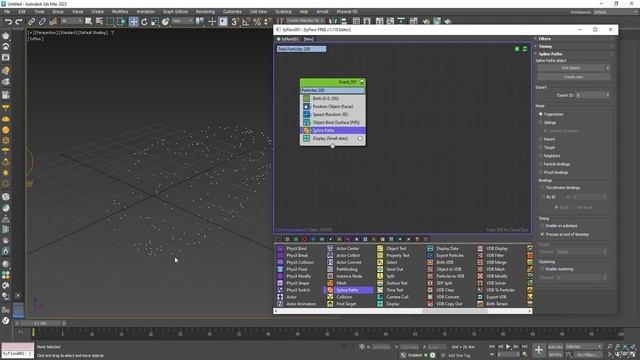Viewport: 640px width, 360px height.
Task: Enable the Torn/broken bindings checkbox
Action: (542, 188)
